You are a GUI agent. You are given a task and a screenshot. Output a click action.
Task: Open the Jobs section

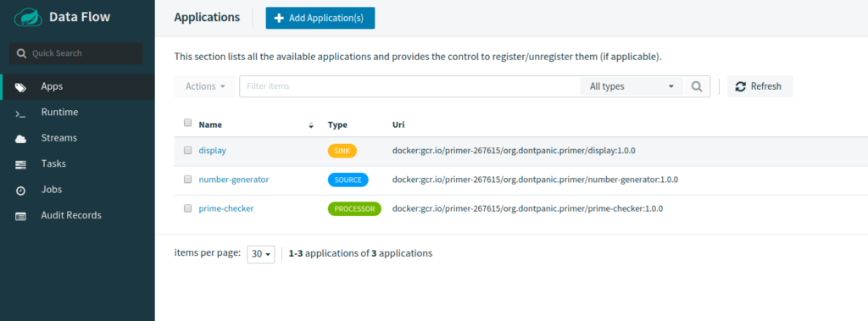(x=77, y=190)
